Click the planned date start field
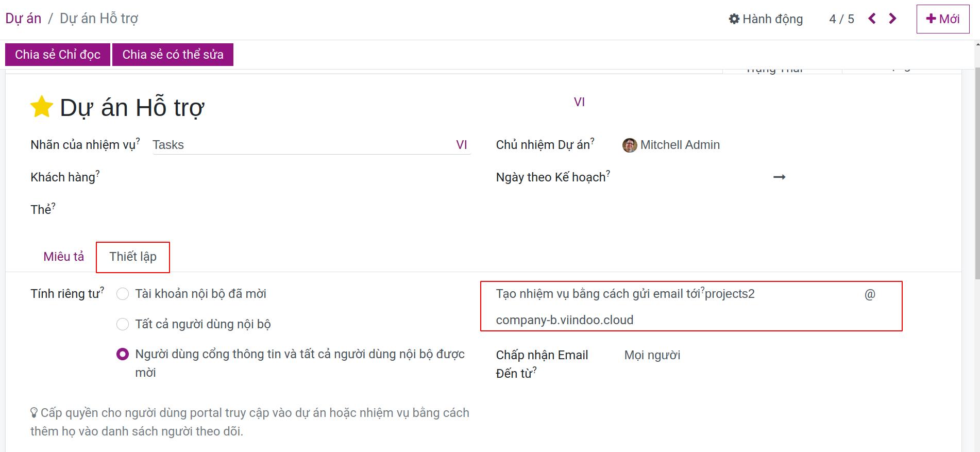The width and height of the screenshot is (980, 452). [696, 177]
